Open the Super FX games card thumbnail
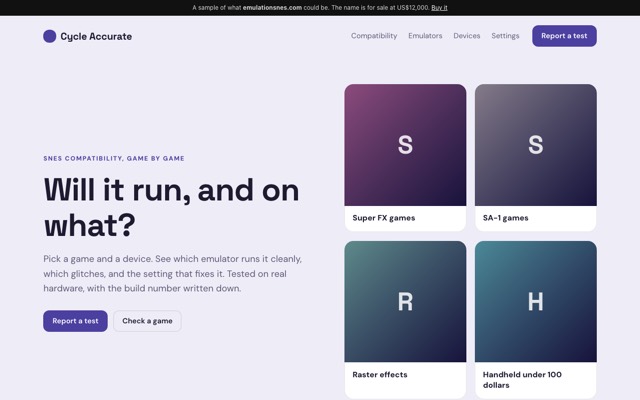The height and width of the screenshot is (400, 640). click(x=405, y=145)
